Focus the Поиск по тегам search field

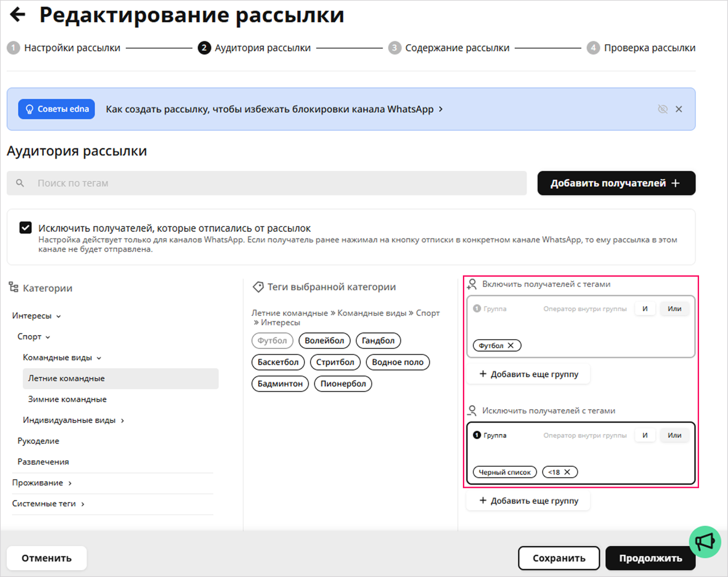[x=267, y=183]
